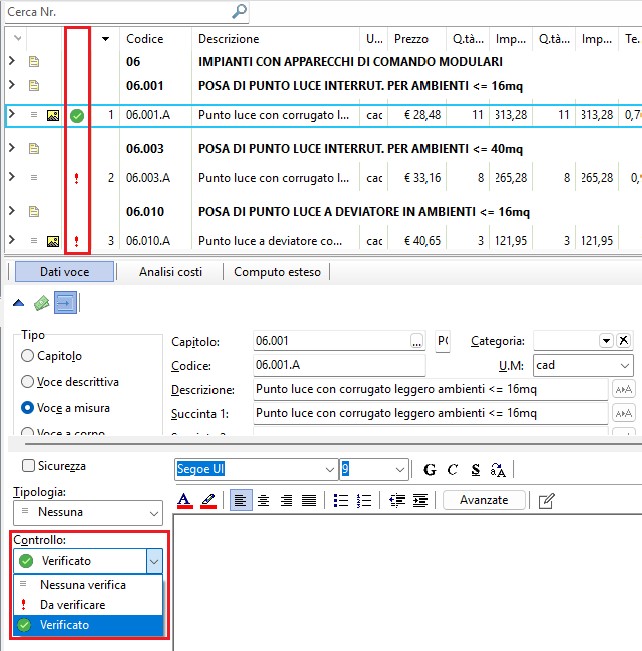Click the AA button beside Descrizione
642x651 pixels.
point(624,389)
